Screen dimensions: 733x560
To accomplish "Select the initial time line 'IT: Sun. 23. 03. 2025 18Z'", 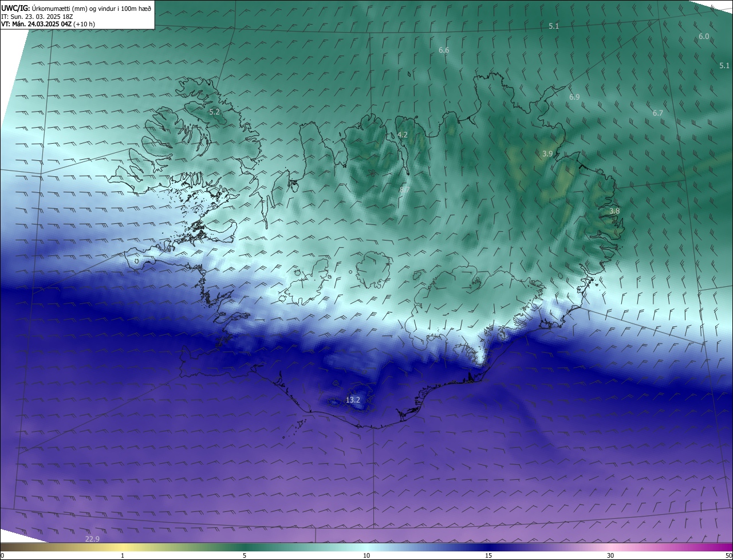I will click(x=37, y=17).
